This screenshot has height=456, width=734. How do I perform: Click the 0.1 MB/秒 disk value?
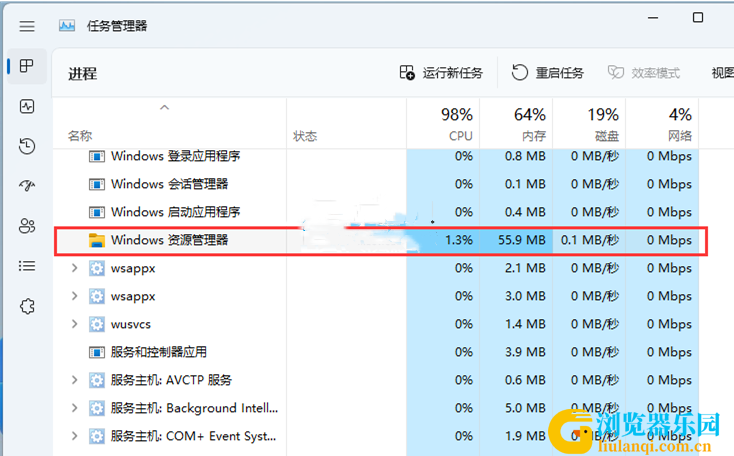coord(590,240)
